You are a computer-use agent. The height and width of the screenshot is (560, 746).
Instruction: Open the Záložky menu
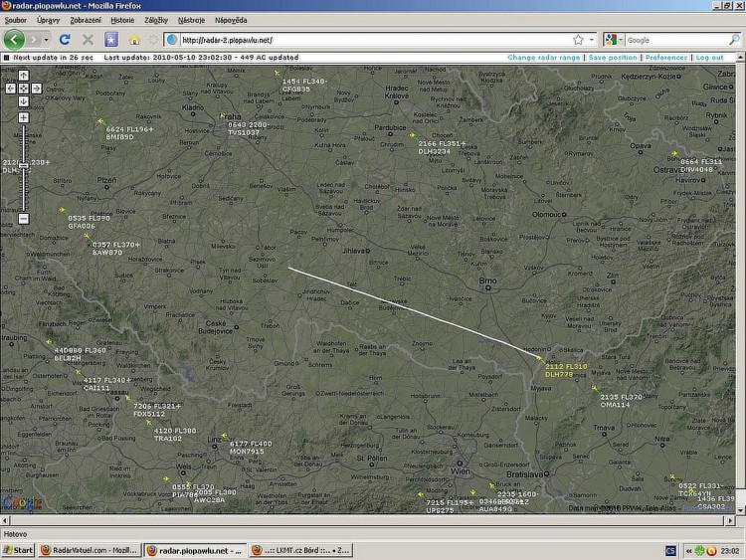pyautogui.click(x=156, y=20)
